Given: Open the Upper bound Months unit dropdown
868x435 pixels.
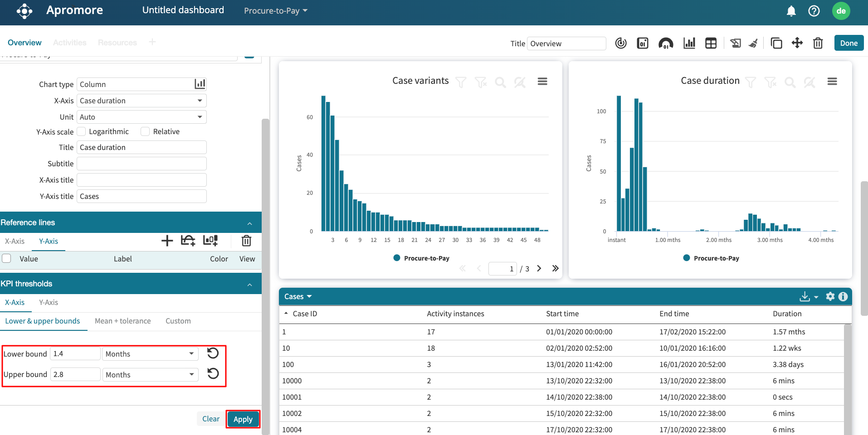Looking at the screenshot, I should (x=150, y=375).
